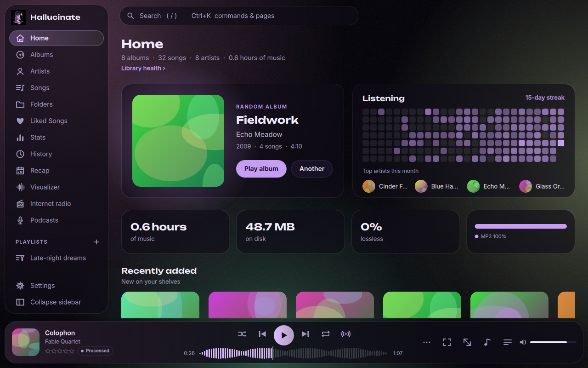Collapse the sidebar
This screenshot has width=588, height=368.
57,302
